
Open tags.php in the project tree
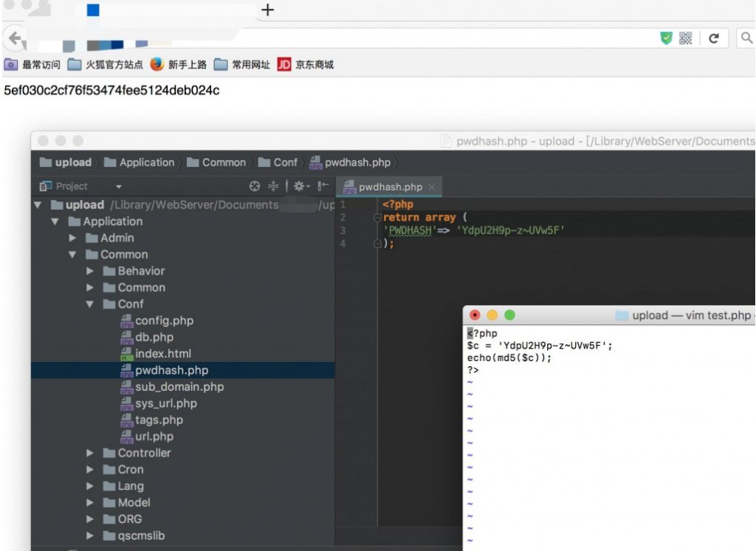click(151, 420)
